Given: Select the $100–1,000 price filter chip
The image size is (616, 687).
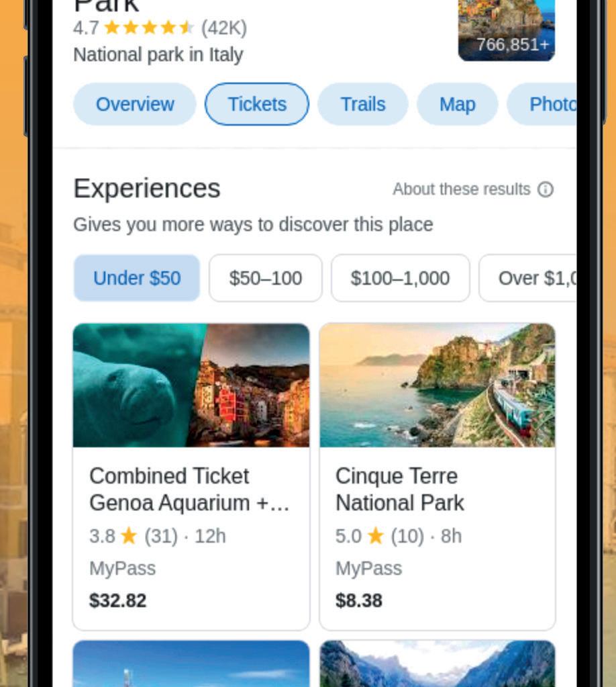Looking at the screenshot, I should [x=400, y=278].
